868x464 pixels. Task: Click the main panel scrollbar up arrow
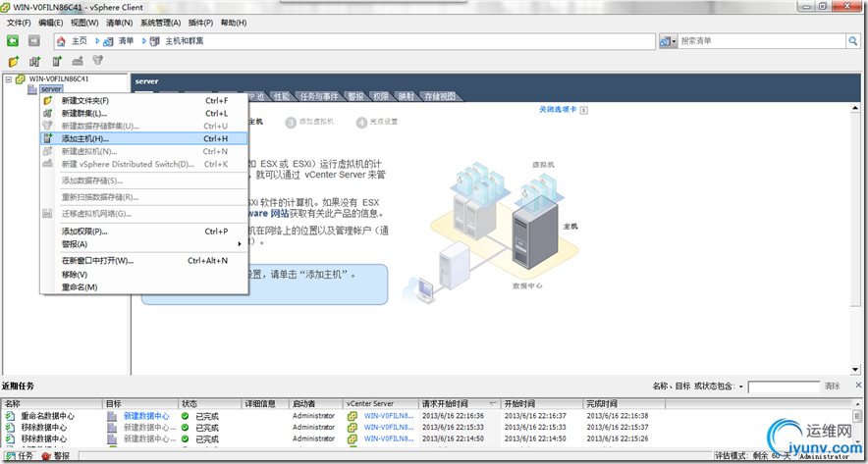tap(856, 107)
